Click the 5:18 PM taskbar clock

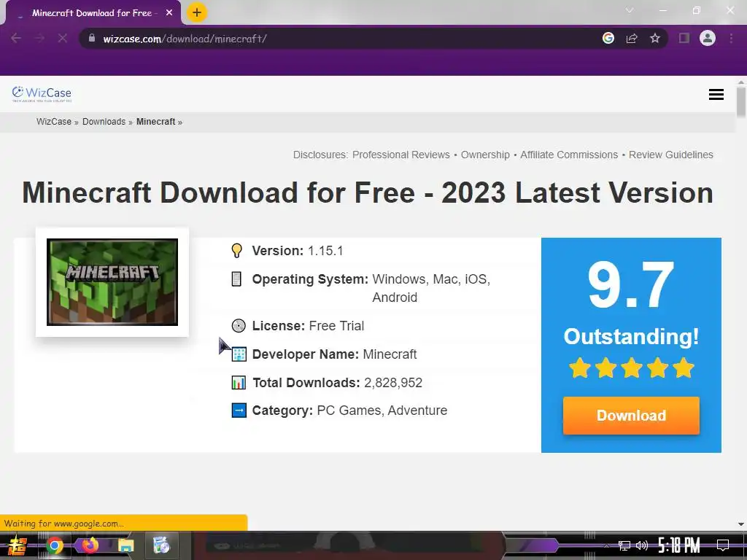[679, 545]
